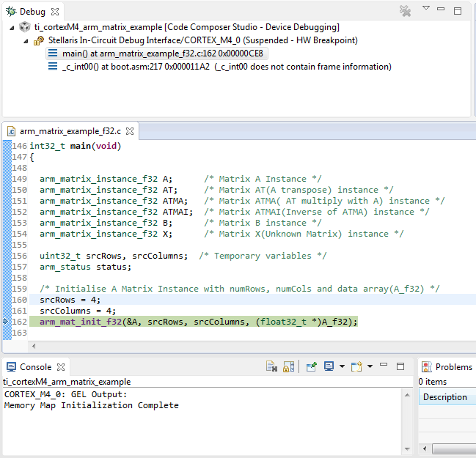The image size is (476, 458).
Task: Select the main() stack frame
Action: pyautogui.click(x=154, y=53)
